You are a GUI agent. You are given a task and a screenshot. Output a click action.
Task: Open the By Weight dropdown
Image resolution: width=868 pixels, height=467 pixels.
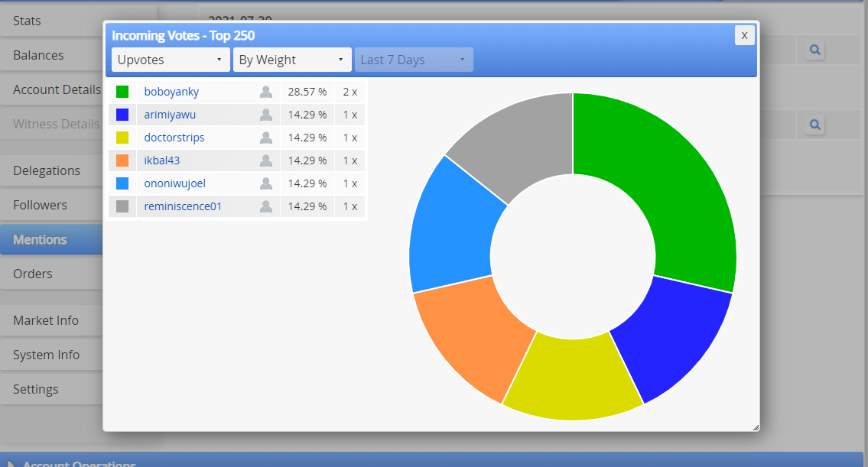tap(292, 60)
